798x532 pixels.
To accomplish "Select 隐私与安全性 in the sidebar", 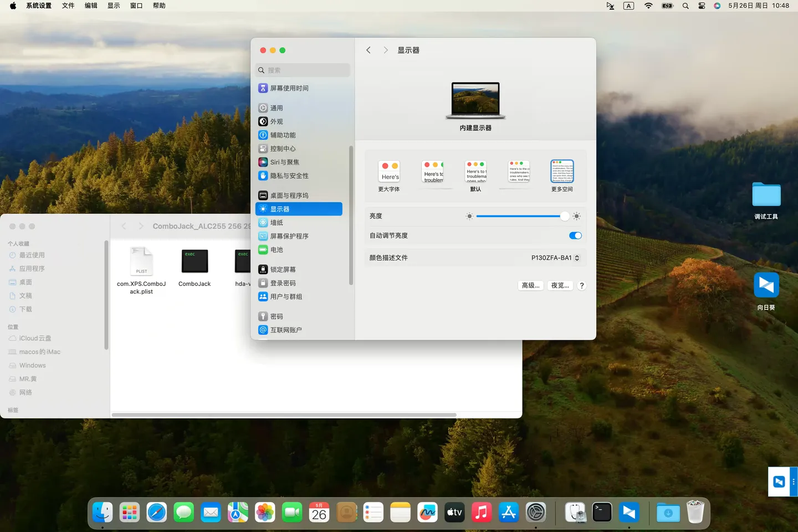I will pos(289,175).
